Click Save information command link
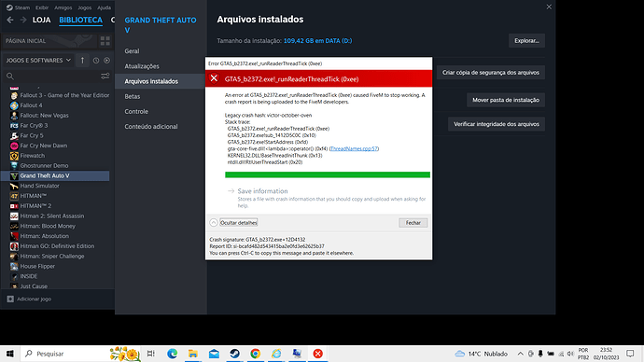The width and height of the screenshot is (644, 362). 262,191
